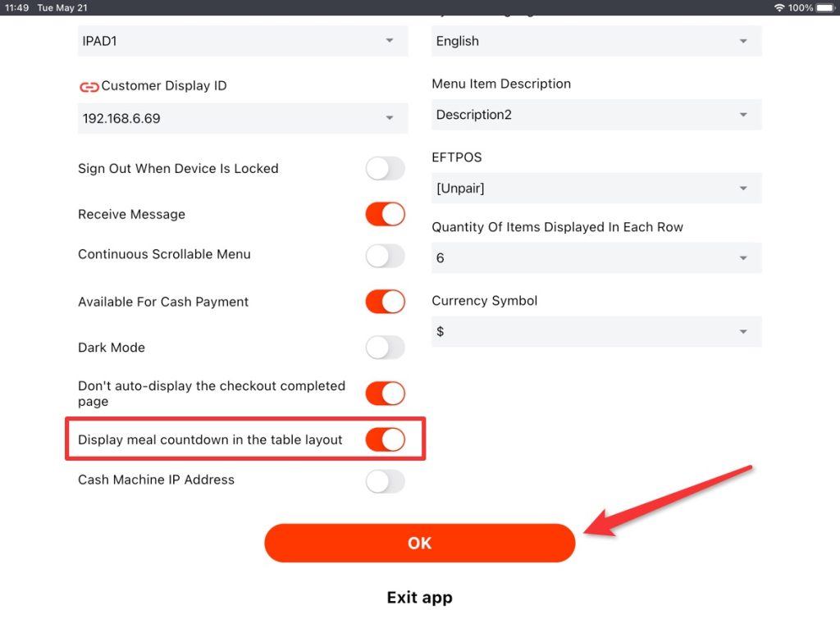Select Exit app at the bottom

(419, 597)
